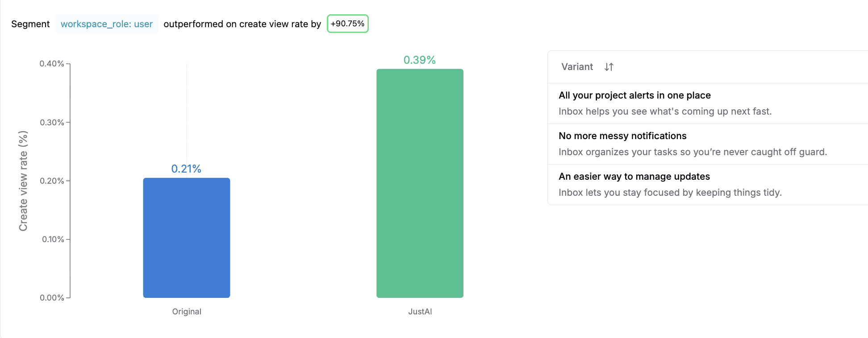Click the 'Inbox organizes your tasks' description
Viewport: 868px width, 338px height.
click(x=693, y=152)
